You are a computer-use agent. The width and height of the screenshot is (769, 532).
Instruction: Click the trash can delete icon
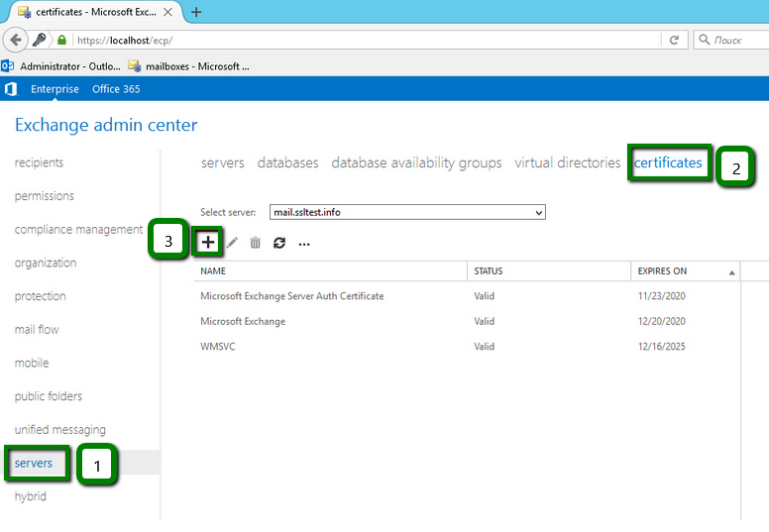tap(255, 242)
